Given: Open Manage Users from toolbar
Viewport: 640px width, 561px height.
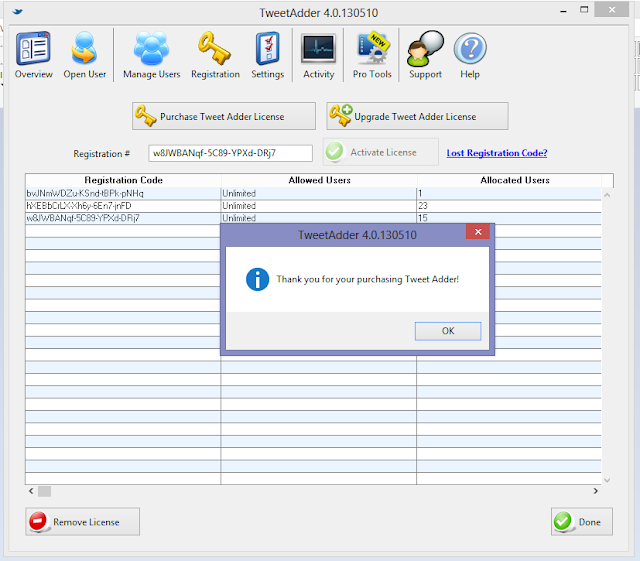Looking at the screenshot, I should pyautogui.click(x=151, y=55).
